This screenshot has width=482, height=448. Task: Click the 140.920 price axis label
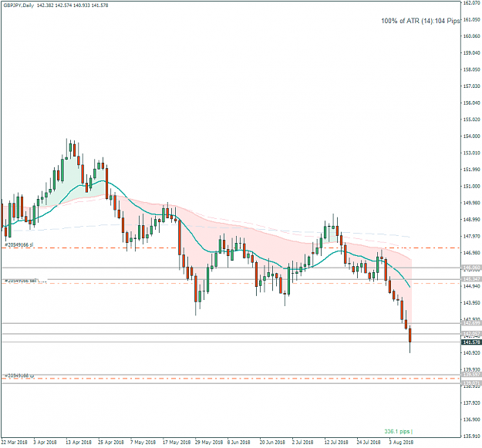point(471,352)
